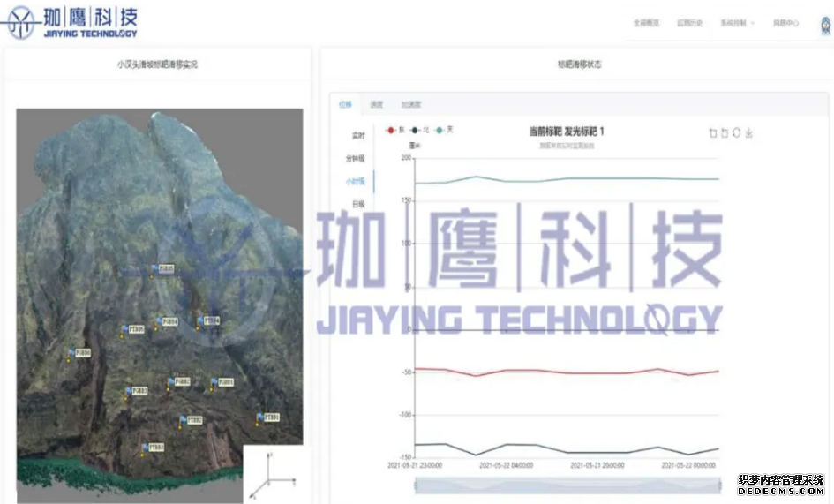Click the chart data zoom slider bar
This screenshot has width=834, height=504.
[x=567, y=485]
